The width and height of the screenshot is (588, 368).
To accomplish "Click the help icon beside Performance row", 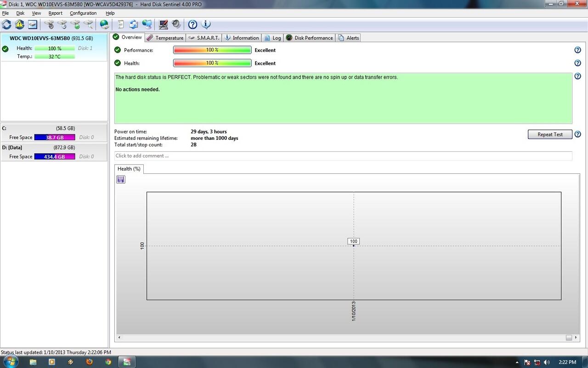I will pyautogui.click(x=578, y=50).
